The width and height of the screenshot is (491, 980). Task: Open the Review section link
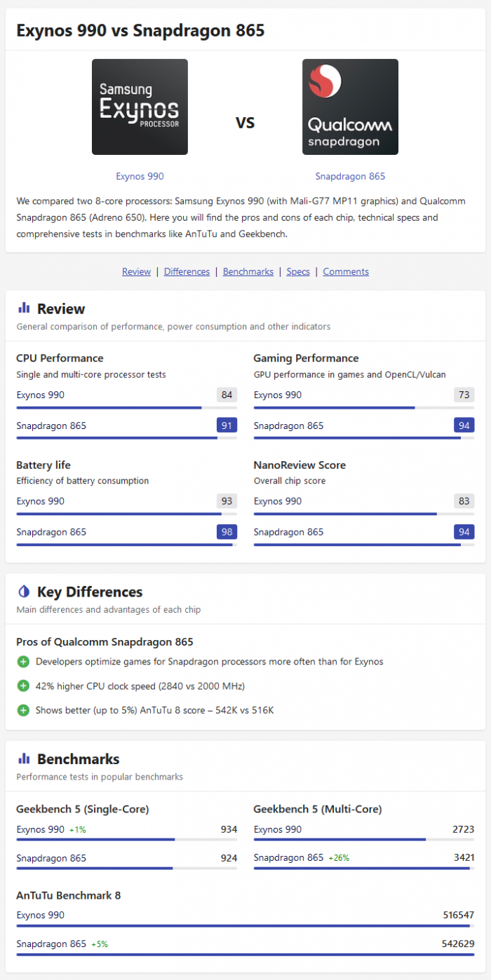(x=136, y=271)
